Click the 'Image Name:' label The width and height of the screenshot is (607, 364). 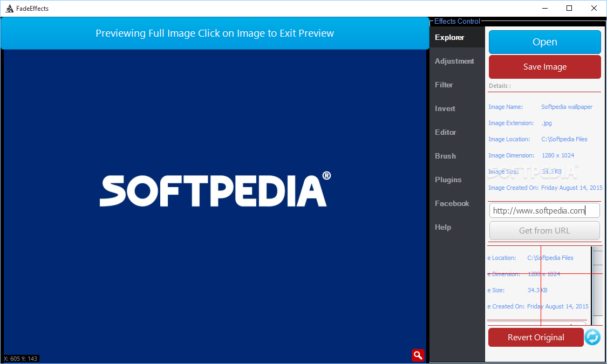(506, 107)
